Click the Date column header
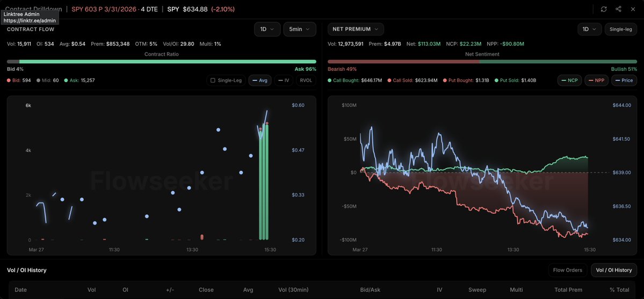Viewport: 644px width, 299px height. pos(20,290)
